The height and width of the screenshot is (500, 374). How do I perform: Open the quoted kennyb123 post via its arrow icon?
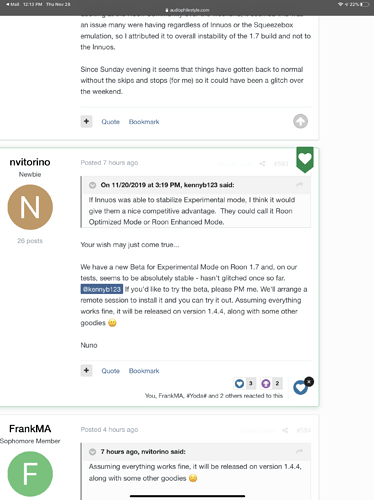coord(299,185)
